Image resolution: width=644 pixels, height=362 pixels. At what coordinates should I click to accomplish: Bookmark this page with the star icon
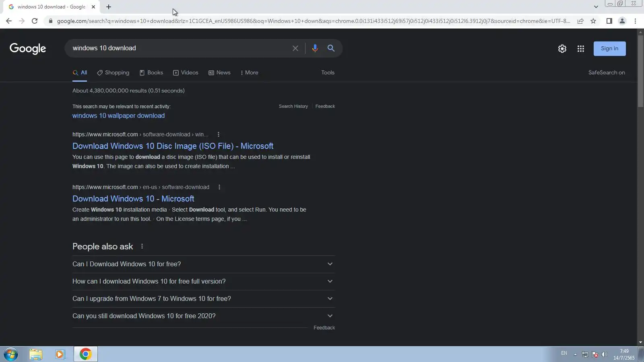tap(593, 21)
